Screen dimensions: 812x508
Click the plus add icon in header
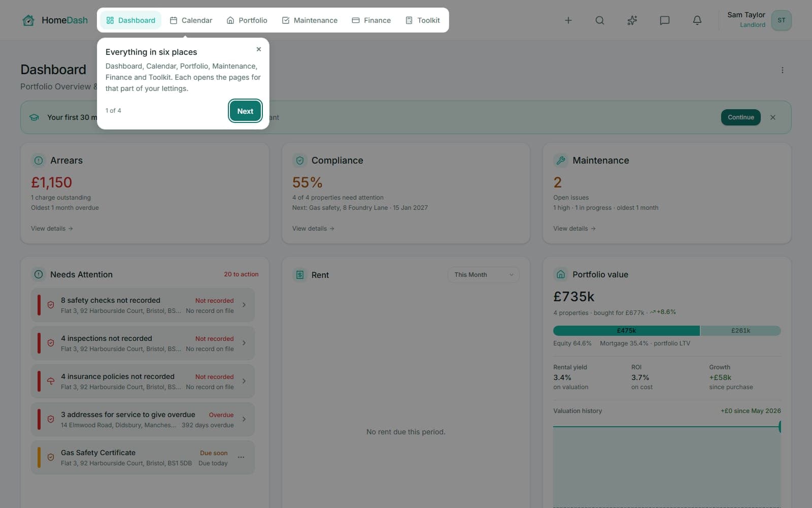(x=568, y=20)
